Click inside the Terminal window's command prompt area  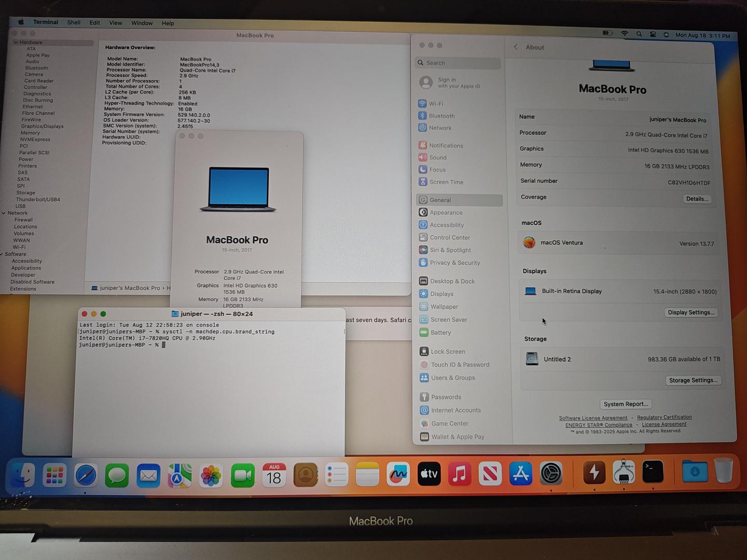[209, 390]
